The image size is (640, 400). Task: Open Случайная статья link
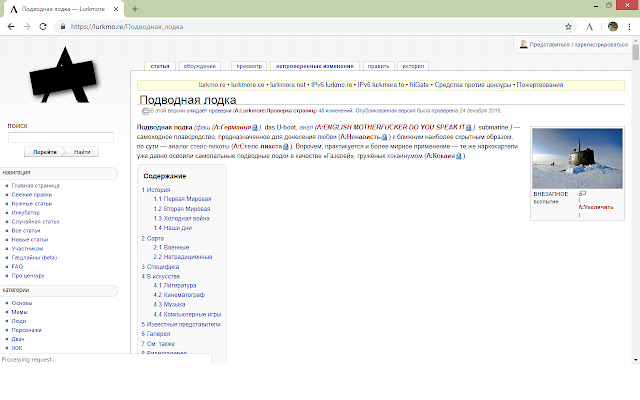click(36, 221)
